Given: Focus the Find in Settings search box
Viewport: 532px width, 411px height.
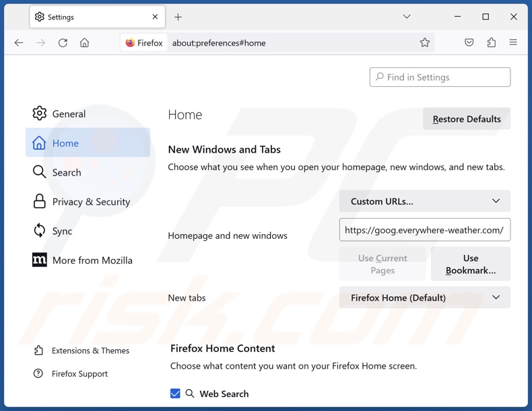Looking at the screenshot, I should pos(440,77).
